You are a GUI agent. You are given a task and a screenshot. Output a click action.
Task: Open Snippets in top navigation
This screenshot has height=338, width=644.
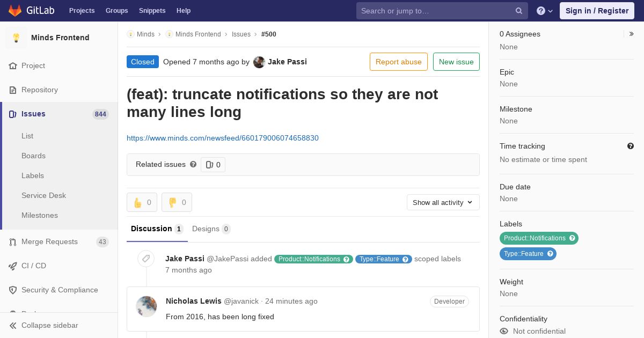point(152,11)
